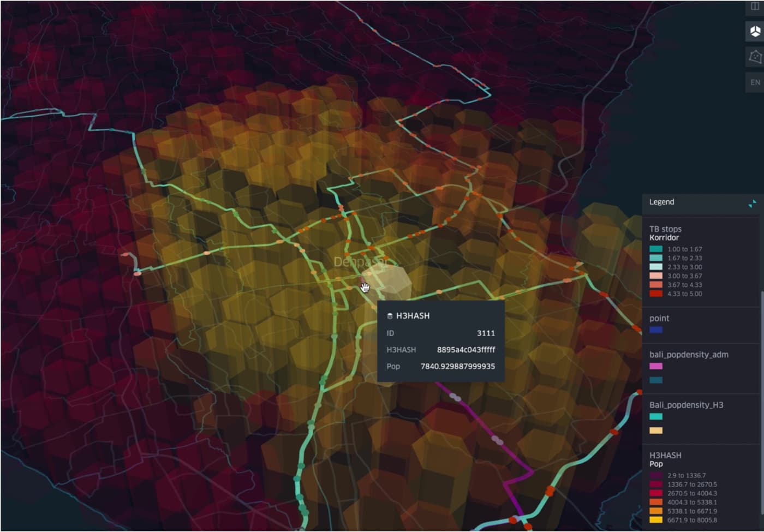
Task: Click the dark teal bali_popdensity_adm swatch
Action: [656, 380]
